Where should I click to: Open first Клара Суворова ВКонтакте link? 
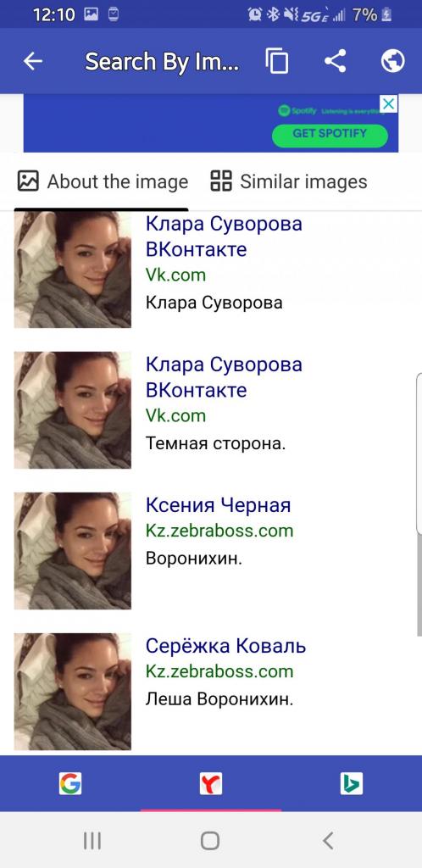(x=224, y=237)
